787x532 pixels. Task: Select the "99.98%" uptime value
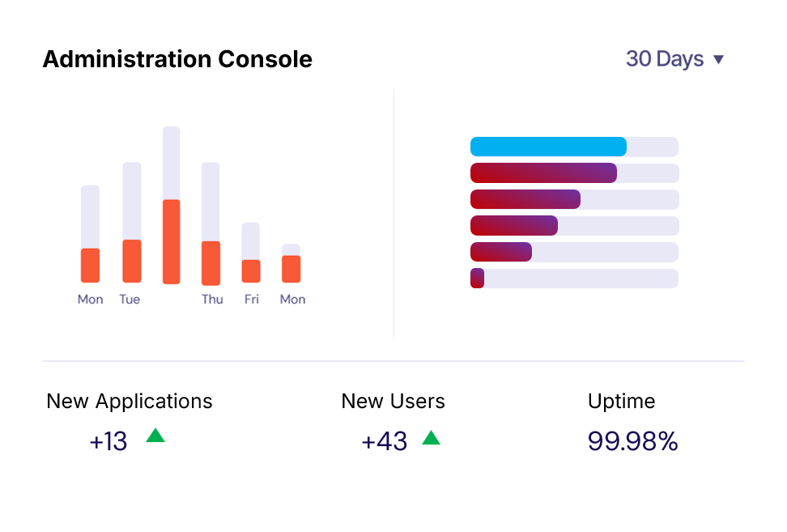pyautogui.click(x=633, y=441)
